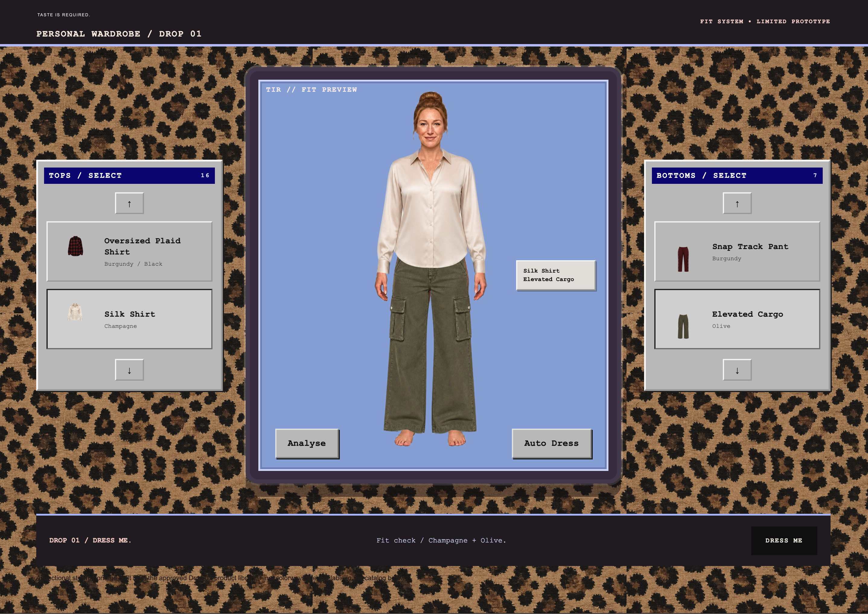Click the up arrow in Tops panel
This screenshot has height=614, width=868.
tap(129, 203)
